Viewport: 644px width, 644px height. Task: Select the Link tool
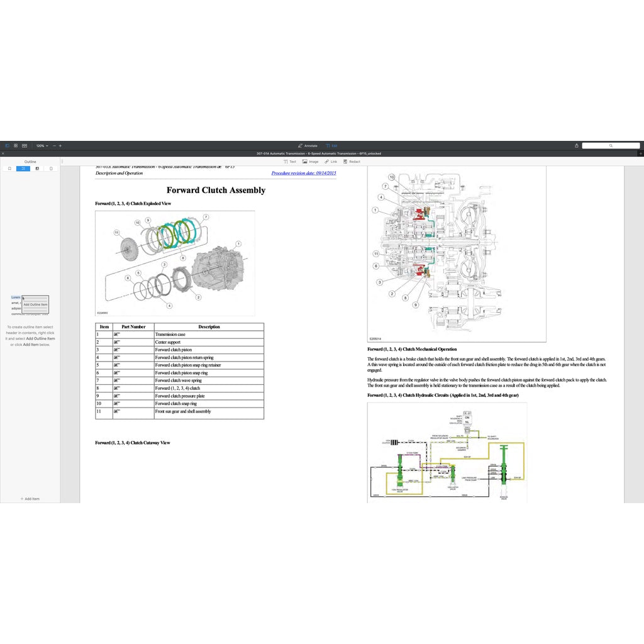(330, 162)
